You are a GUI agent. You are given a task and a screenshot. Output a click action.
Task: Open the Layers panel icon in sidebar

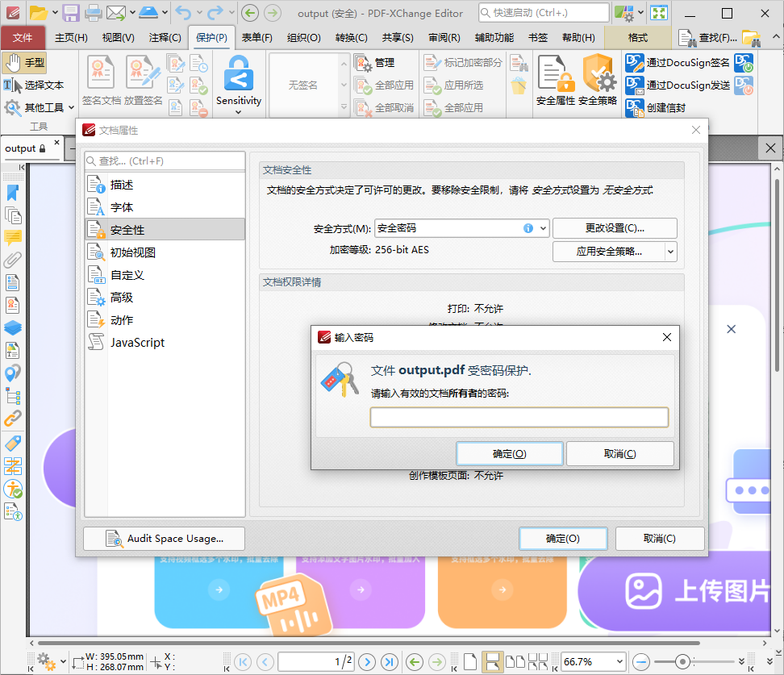pos(12,327)
